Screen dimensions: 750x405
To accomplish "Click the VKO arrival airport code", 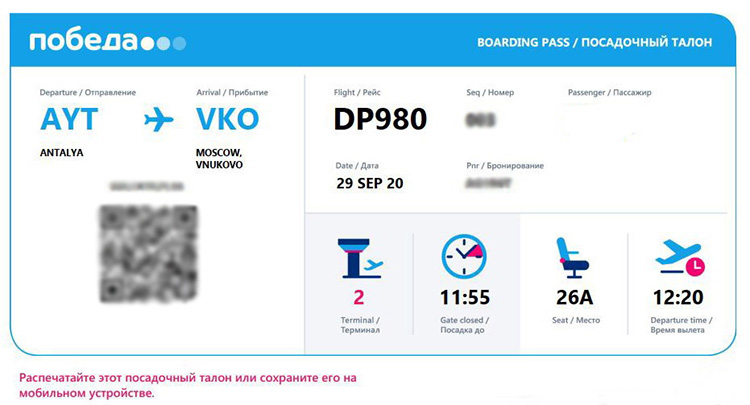I will (x=227, y=120).
